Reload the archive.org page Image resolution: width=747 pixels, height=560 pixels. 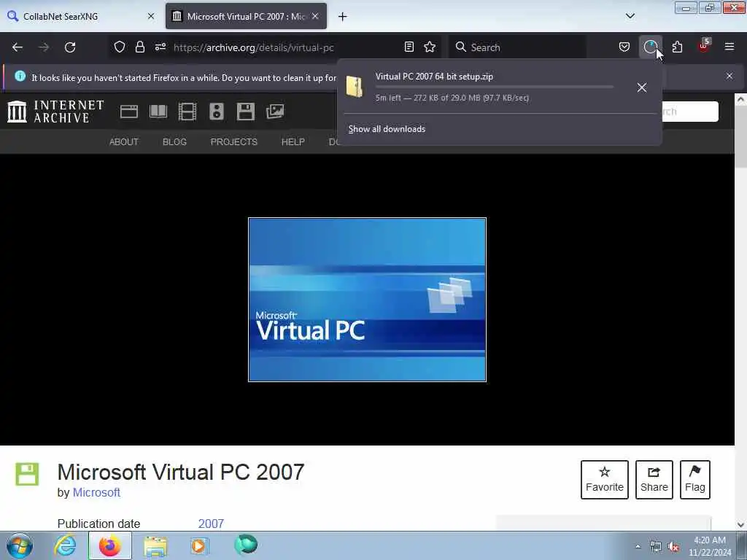pos(70,47)
